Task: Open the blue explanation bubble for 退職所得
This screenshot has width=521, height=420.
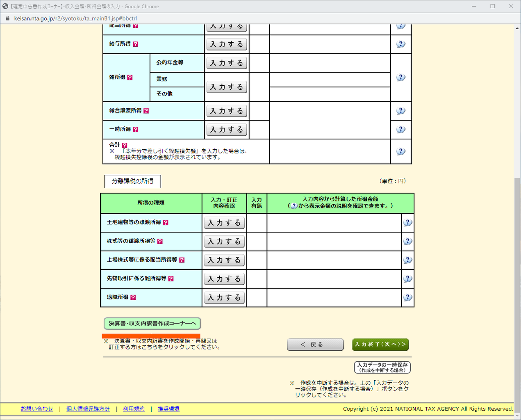Action: (407, 297)
